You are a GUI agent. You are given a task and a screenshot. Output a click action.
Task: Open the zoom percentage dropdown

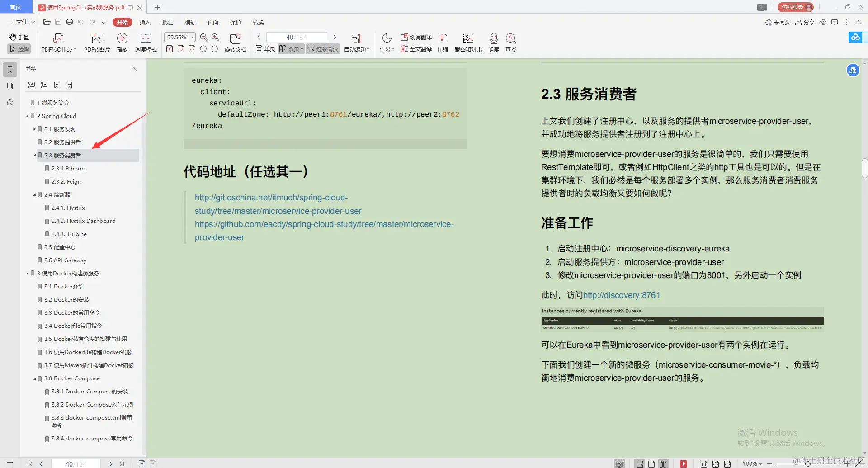(192, 37)
